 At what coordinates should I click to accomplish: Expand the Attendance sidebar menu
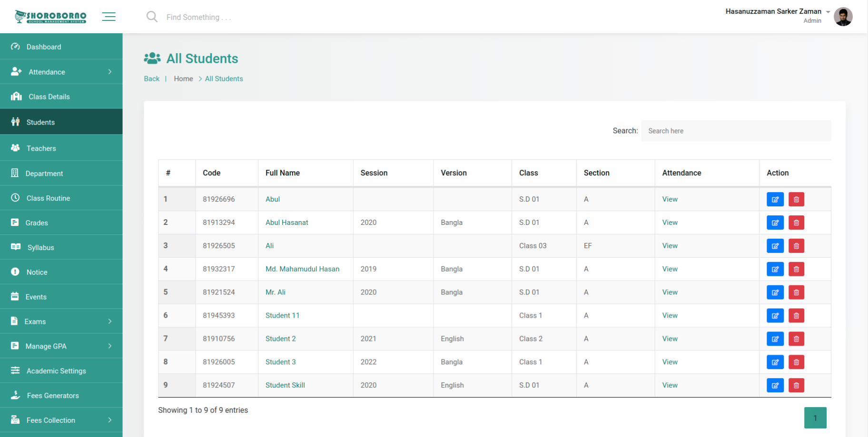coord(61,72)
